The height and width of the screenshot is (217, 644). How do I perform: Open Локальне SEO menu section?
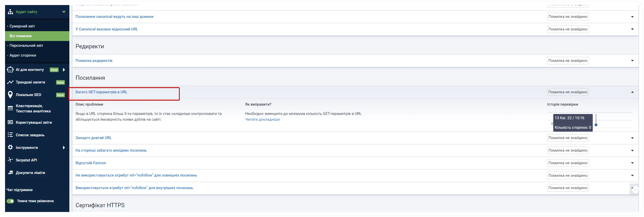(28, 95)
